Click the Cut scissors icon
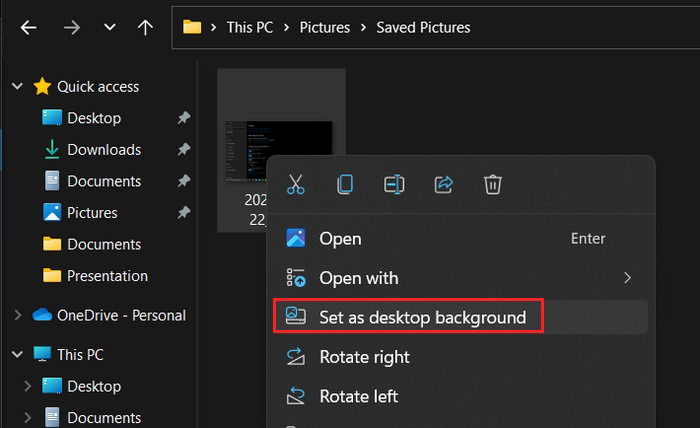 click(296, 184)
